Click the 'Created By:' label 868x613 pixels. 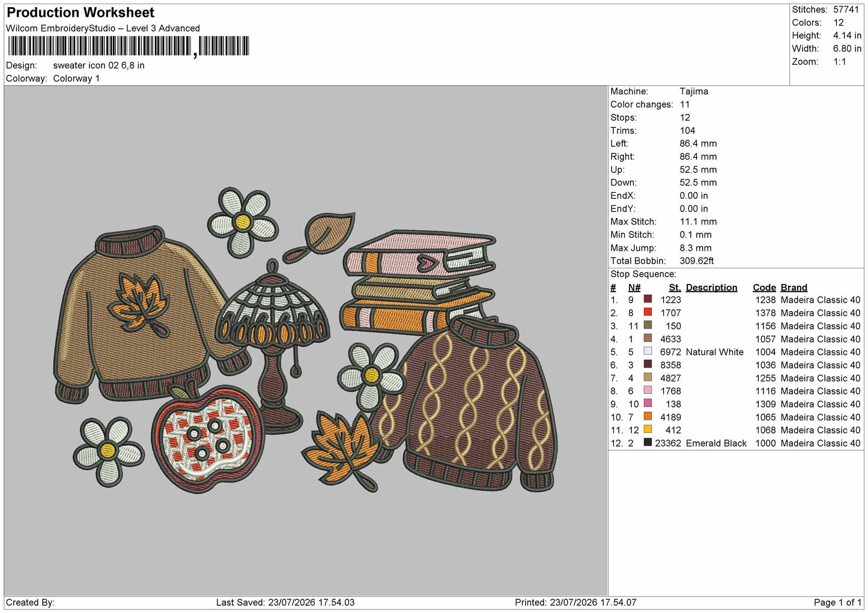(30, 602)
